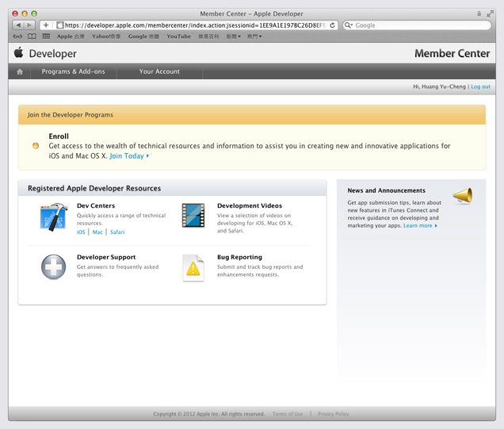Add a bookmark with the plus button

pyautogui.click(x=46, y=25)
